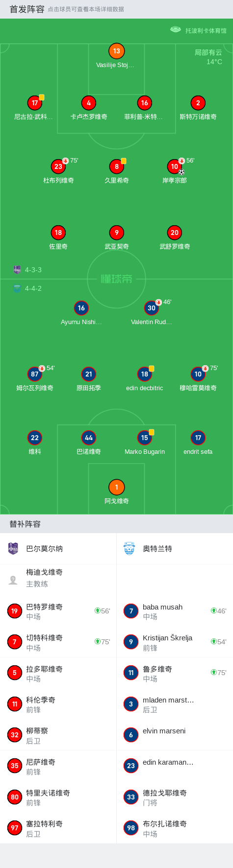Tap the 巴尔莫尔纳 team crest badge
The width and height of the screenshot is (233, 868).
[13, 548]
